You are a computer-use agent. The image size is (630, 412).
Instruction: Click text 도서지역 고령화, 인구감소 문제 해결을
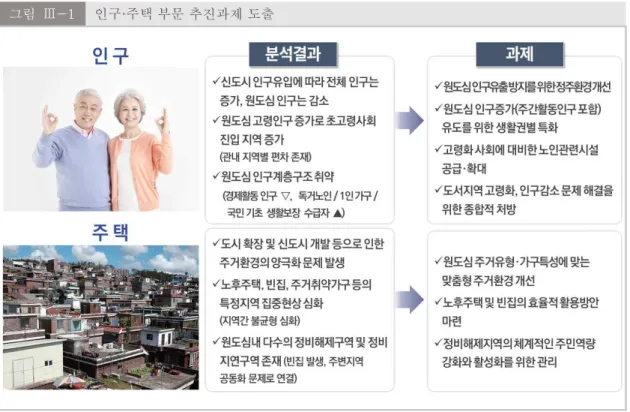[528, 190]
